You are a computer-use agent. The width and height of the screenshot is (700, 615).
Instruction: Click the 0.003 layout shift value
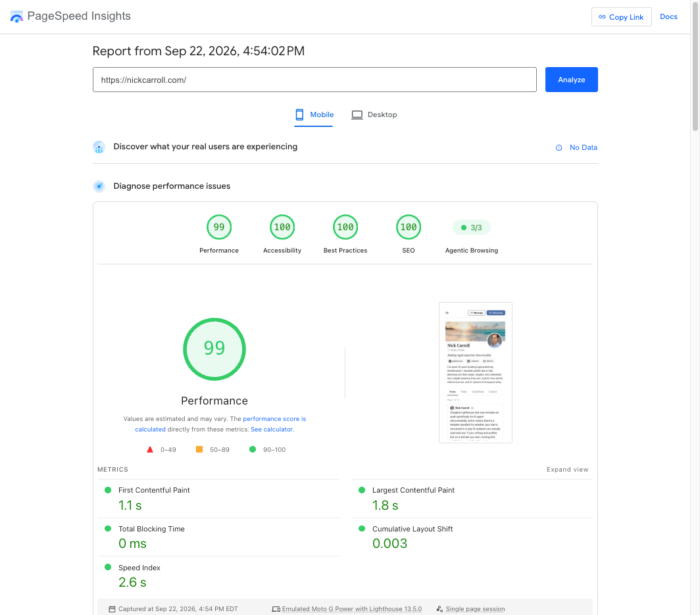click(x=389, y=543)
